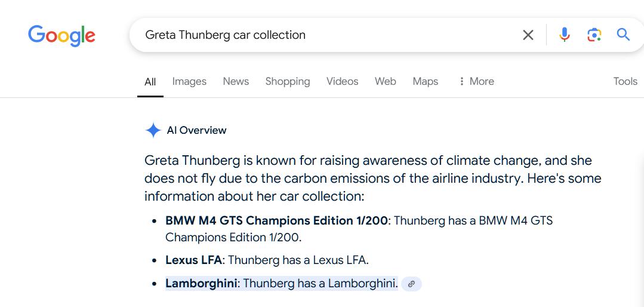Click the AI Overview sparkle icon

click(x=153, y=130)
